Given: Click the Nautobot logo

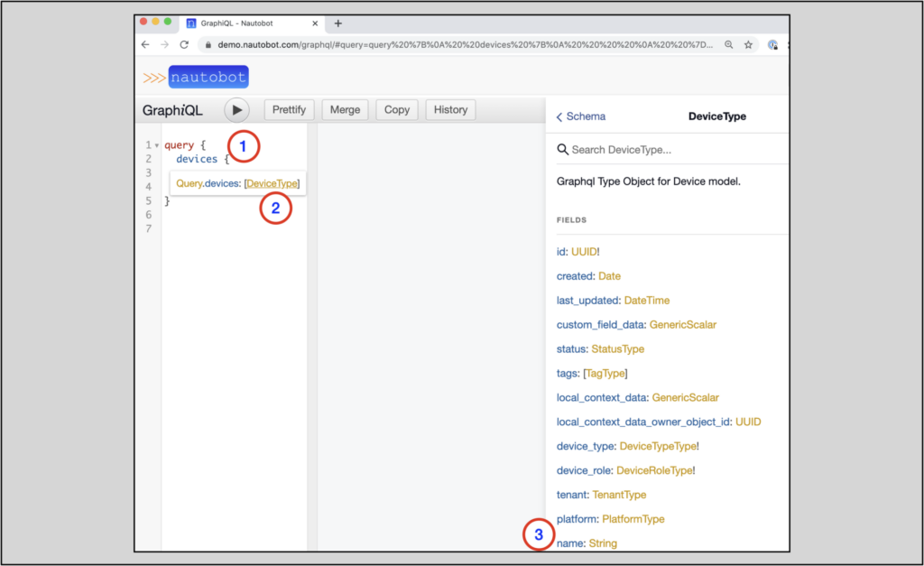Looking at the screenshot, I should pyautogui.click(x=196, y=78).
